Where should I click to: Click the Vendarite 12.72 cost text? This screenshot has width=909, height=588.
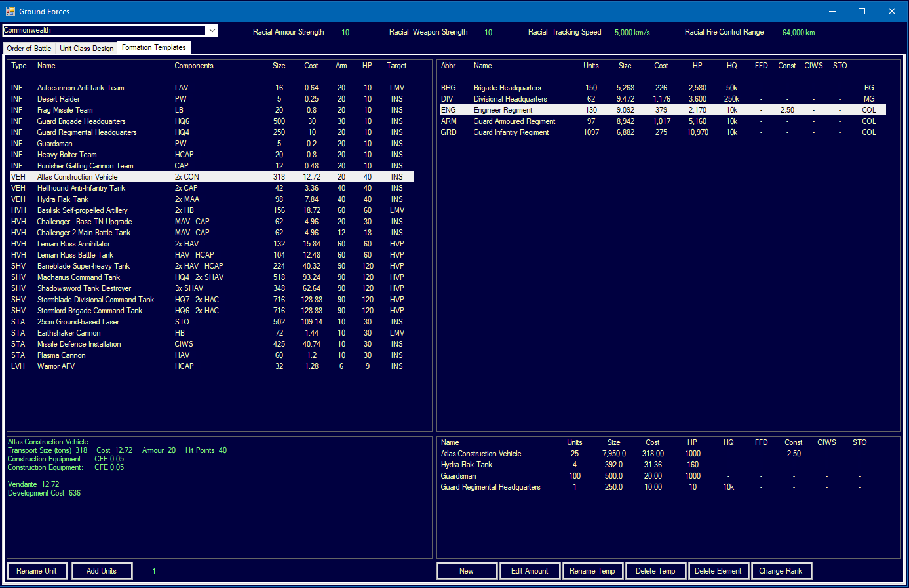point(33,484)
